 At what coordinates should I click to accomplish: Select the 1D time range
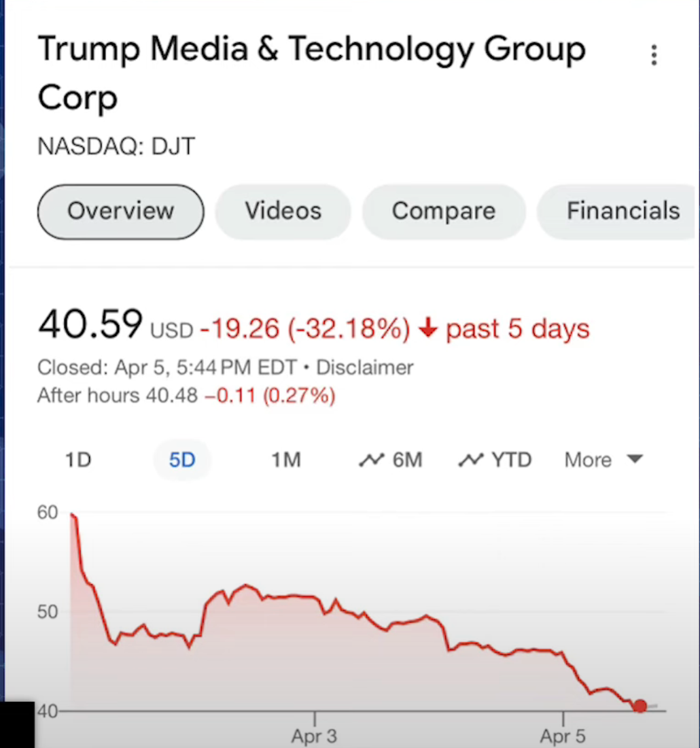click(x=77, y=460)
